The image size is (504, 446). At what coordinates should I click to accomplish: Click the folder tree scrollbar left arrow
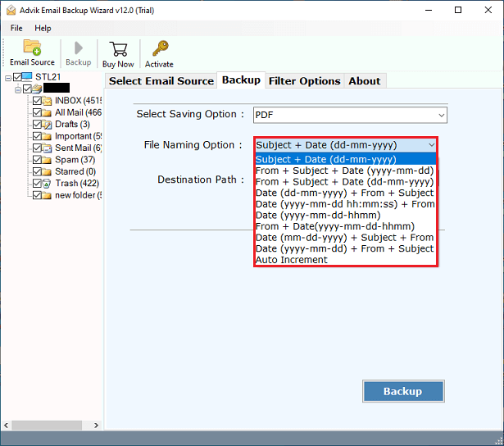[x=6, y=426]
